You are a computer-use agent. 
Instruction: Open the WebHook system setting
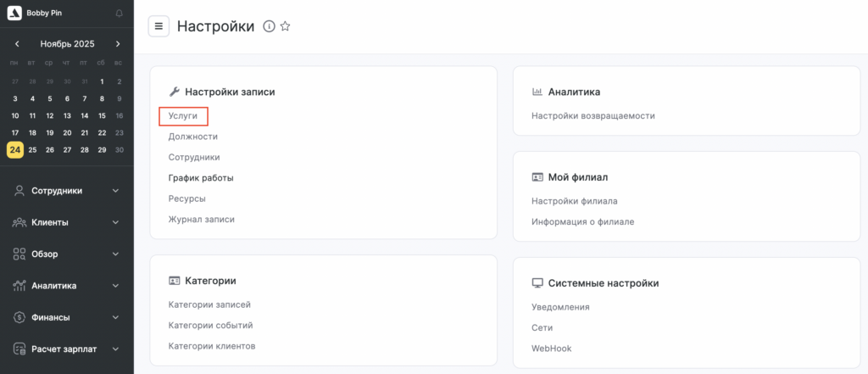coord(551,348)
